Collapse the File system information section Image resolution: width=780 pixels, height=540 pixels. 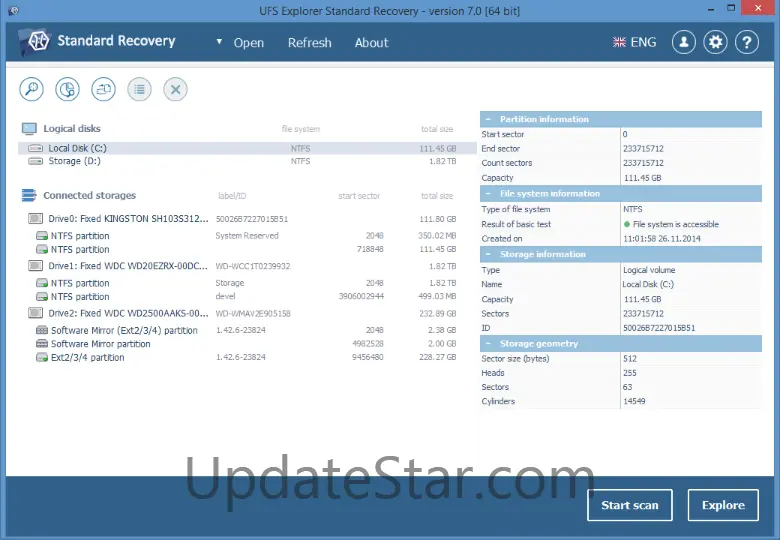point(488,193)
